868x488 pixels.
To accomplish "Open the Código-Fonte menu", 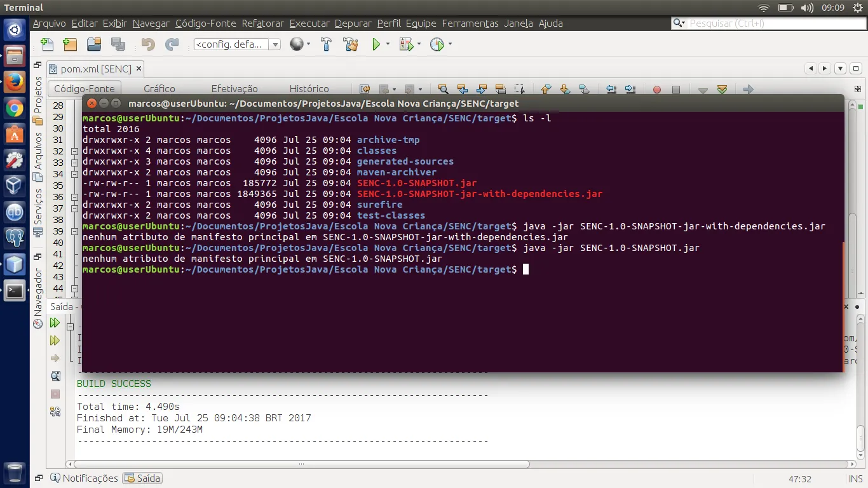I will [206, 24].
